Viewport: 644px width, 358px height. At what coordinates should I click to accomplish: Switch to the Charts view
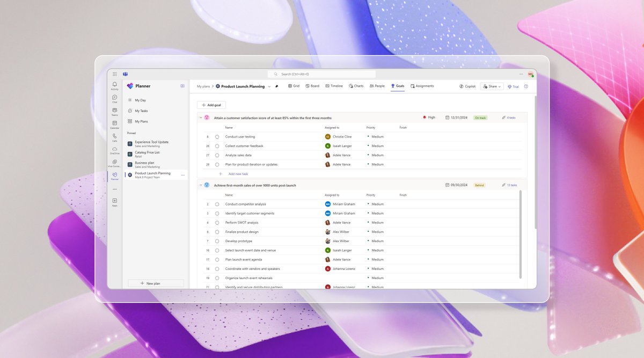(356, 86)
